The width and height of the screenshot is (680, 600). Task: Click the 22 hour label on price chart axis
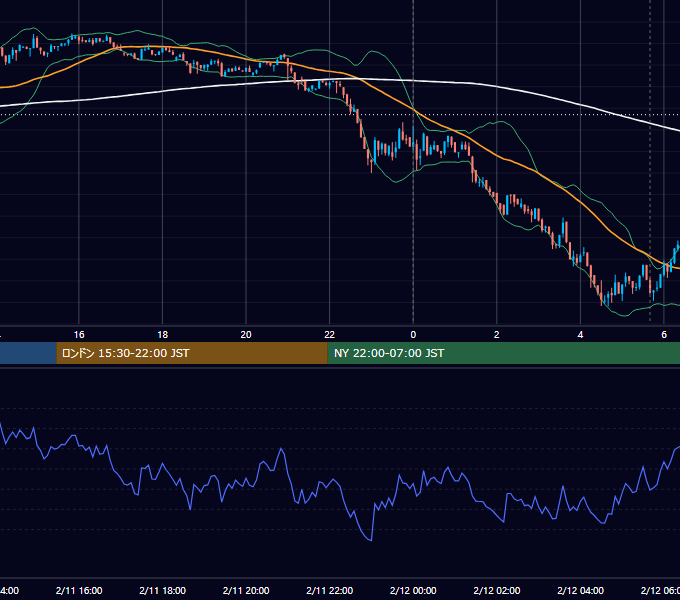tap(330, 335)
